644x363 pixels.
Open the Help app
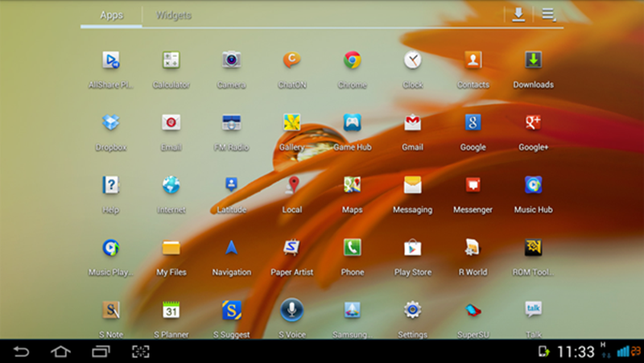pos(111,185)
